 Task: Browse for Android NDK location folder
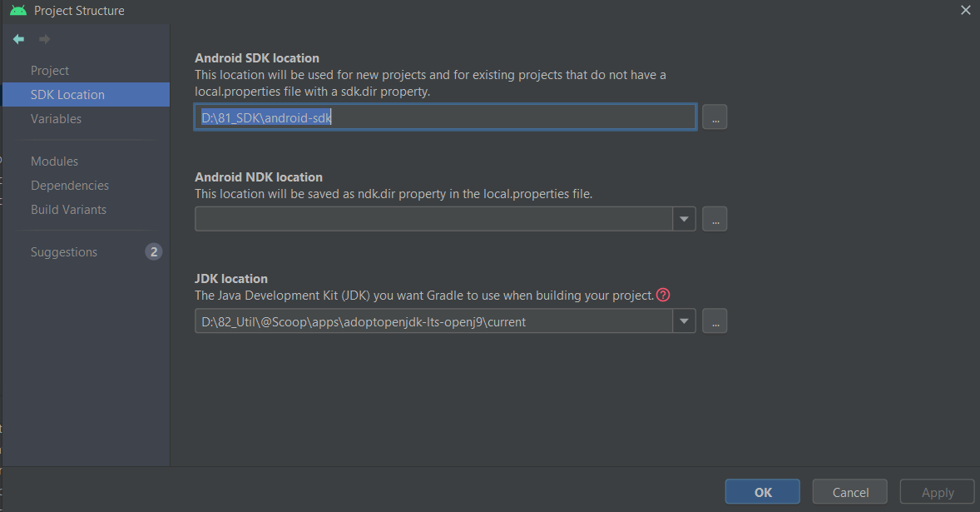(715, 219)
